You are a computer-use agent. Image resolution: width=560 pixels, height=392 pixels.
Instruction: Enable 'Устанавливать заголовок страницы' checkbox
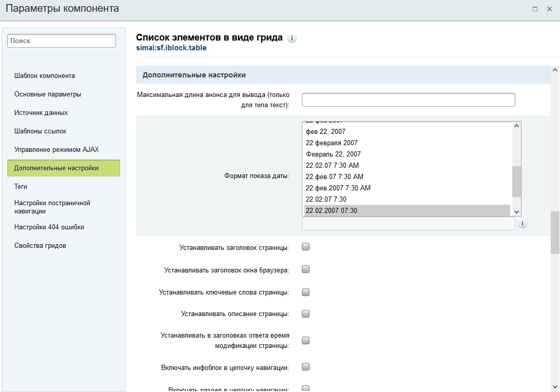[306, 247]
